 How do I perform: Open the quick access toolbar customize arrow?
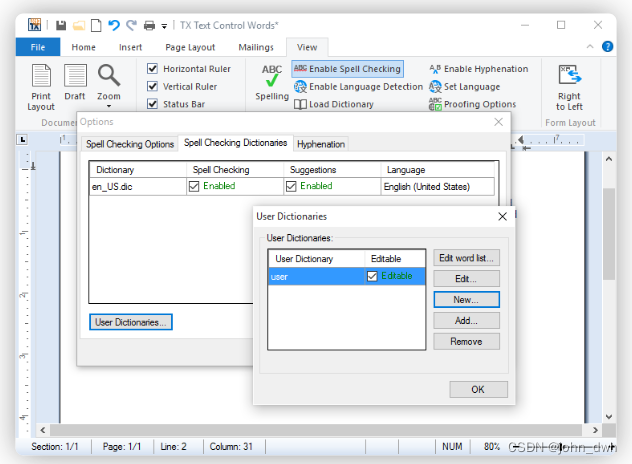click(x=164, y=27)
